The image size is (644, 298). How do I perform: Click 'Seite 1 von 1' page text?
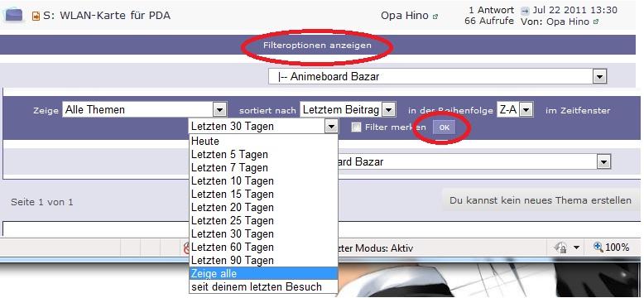click(x=42, y=202)
